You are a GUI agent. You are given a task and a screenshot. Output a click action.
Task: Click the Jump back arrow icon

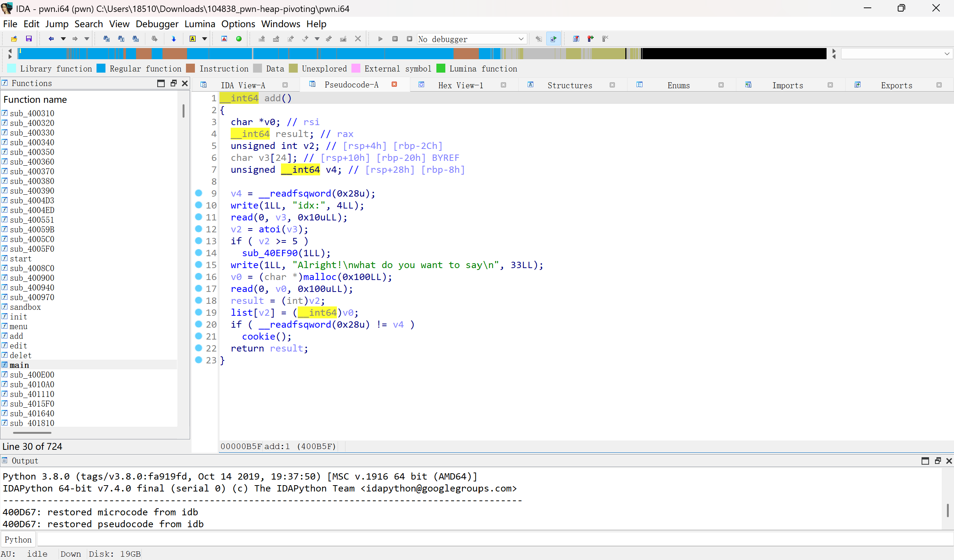point(51,39)
